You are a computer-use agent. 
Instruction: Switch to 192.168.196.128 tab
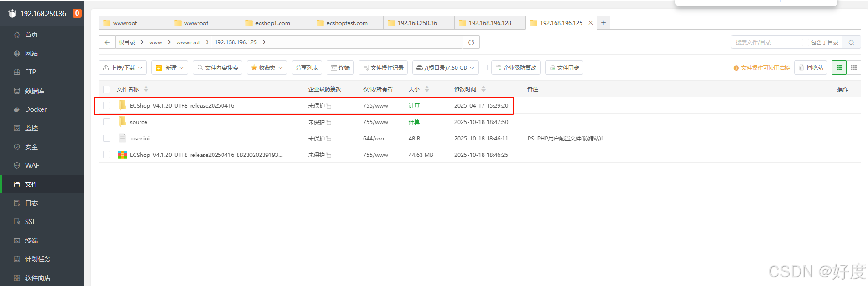490,23
